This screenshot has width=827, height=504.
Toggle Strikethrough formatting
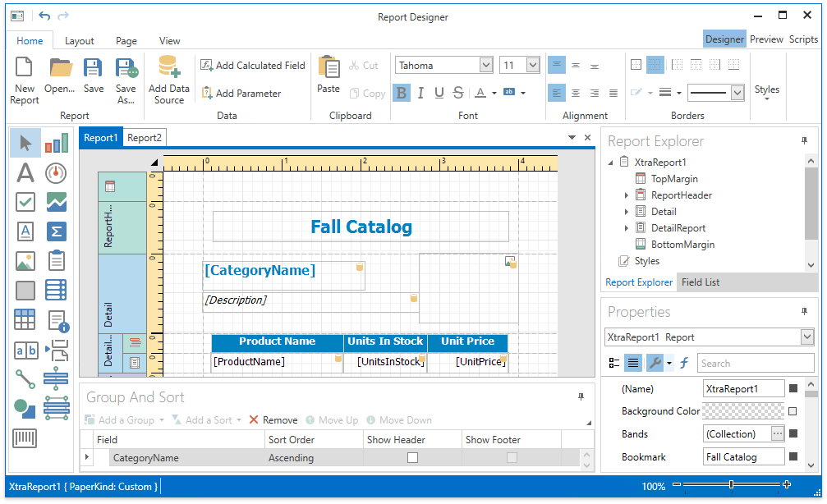457,93
